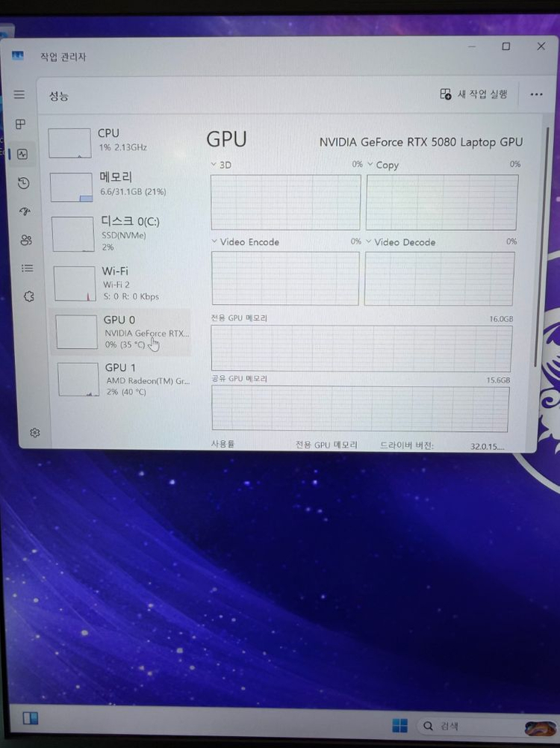Click the 32.0.15 driver version value
Viewport: 560px width, 748px height.
(487, 447)
